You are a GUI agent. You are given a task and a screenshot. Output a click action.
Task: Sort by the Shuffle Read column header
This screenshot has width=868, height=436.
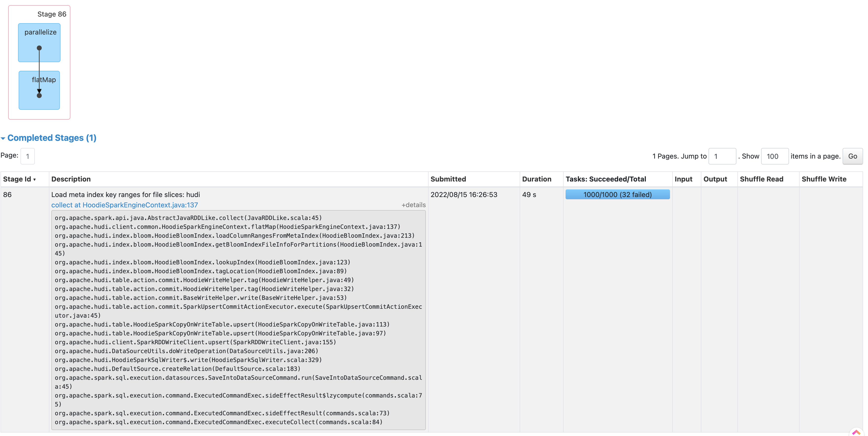761,179
